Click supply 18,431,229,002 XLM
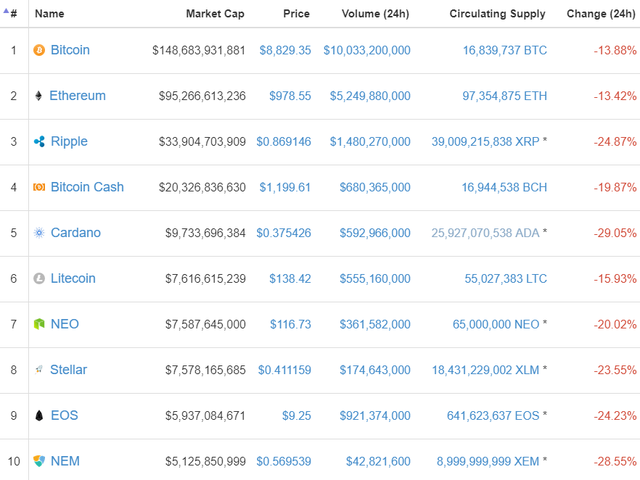640x480 pixels. coord(486,370)
